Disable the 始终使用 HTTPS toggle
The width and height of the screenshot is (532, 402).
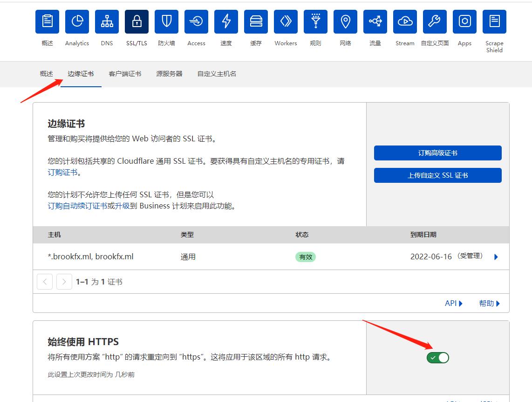pos(437,357)
